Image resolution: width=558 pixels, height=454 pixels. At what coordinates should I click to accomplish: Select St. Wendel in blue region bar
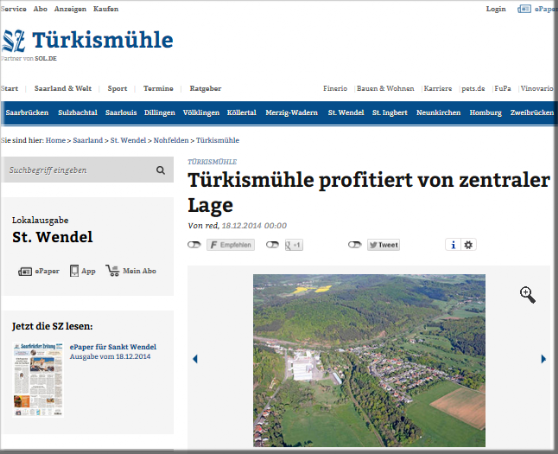346,113
